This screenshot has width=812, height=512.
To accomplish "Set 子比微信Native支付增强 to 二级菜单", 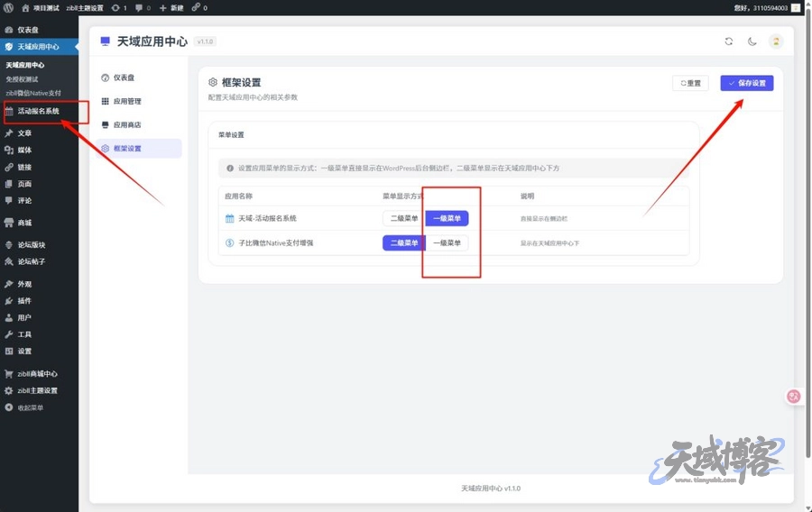I will [x=404, y=242].
